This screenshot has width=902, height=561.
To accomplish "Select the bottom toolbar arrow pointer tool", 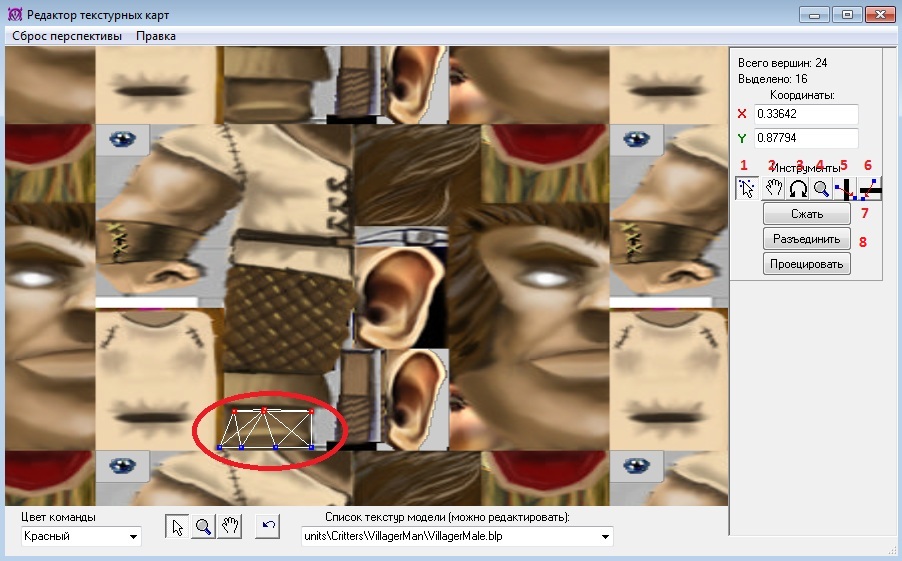I will [x=177, y=527].
